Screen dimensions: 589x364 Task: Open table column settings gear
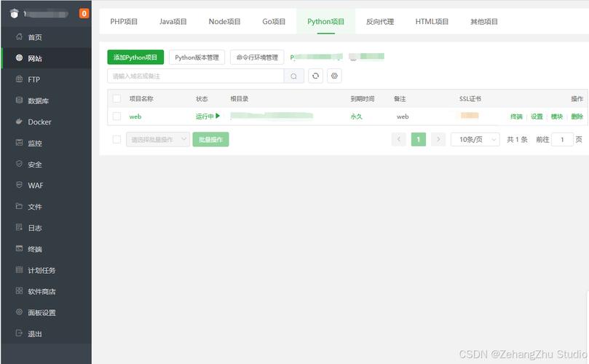click(334, 76)
